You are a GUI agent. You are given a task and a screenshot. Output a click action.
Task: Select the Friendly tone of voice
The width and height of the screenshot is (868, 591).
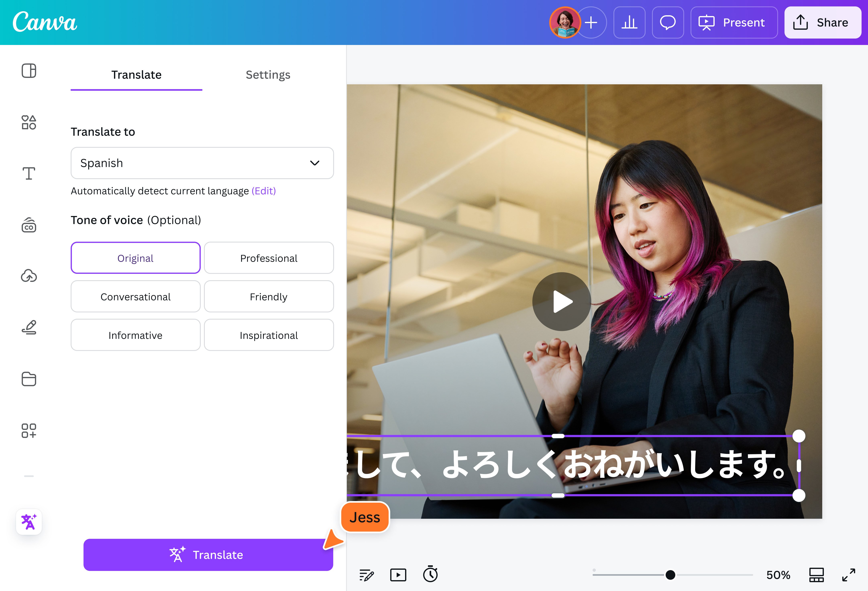pos(269,296)
